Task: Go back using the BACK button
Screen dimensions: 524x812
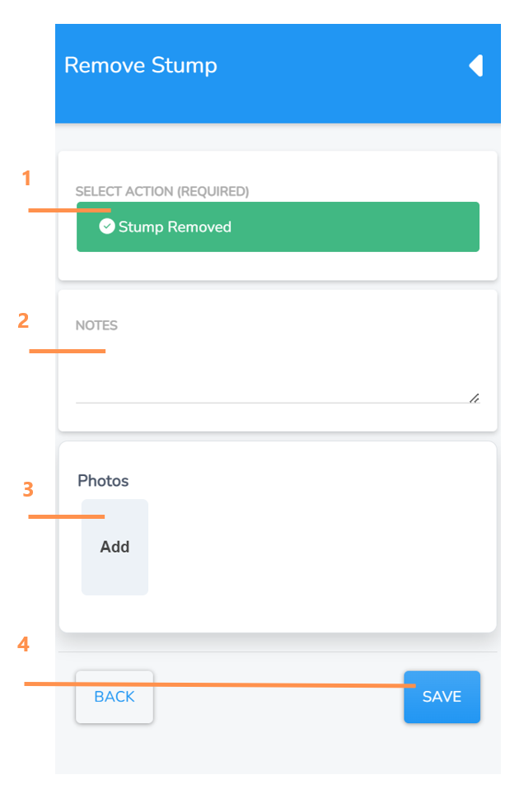Action: click(x=115, y=697)
